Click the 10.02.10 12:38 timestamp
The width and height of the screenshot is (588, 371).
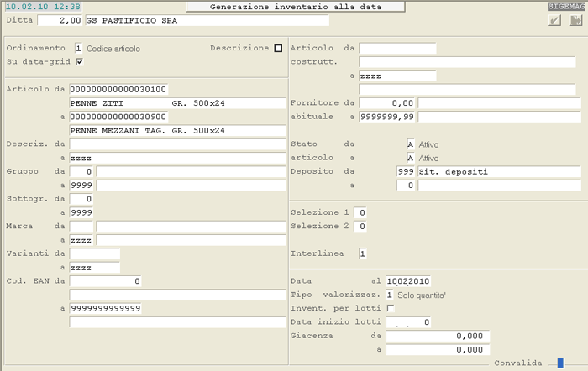pos(43,7)
